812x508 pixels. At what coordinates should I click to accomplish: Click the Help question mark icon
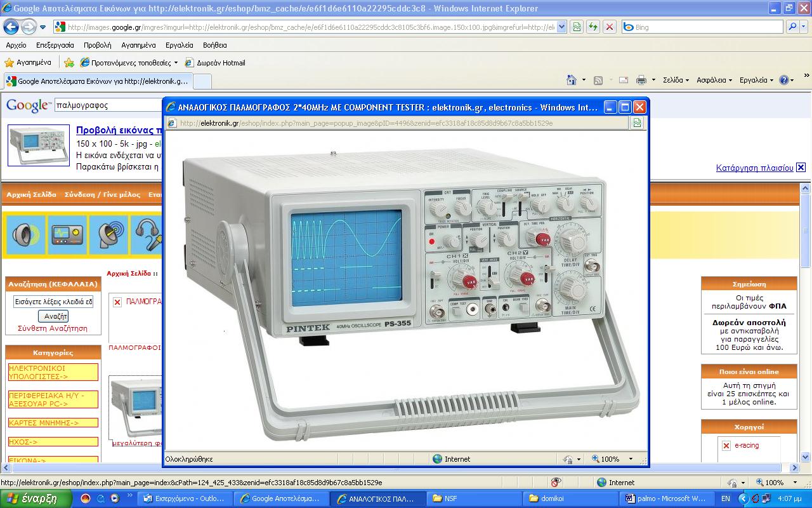784,80
